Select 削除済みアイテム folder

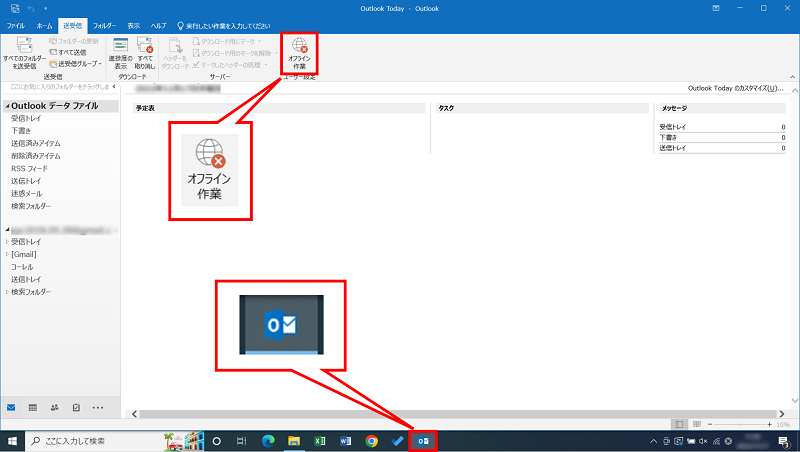tap(36, 156)
